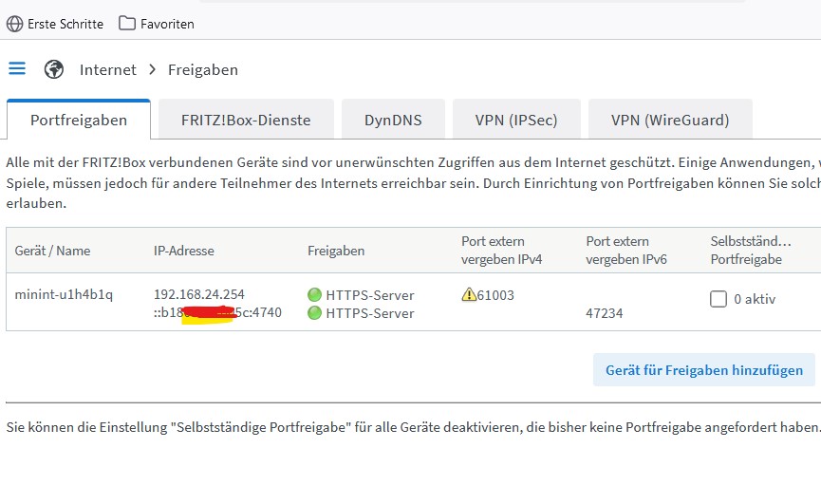821x504 pixels.
Task: Open the VPN (IPSec) tab
Action: [x=516, y=121]
